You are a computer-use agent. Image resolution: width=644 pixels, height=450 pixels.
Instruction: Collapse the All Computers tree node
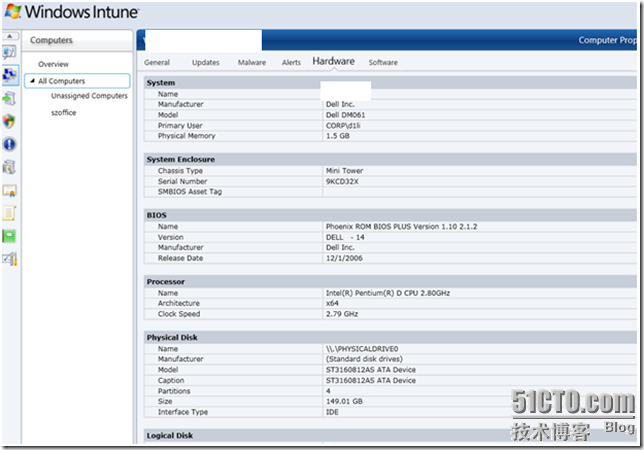tap(32, 81)
